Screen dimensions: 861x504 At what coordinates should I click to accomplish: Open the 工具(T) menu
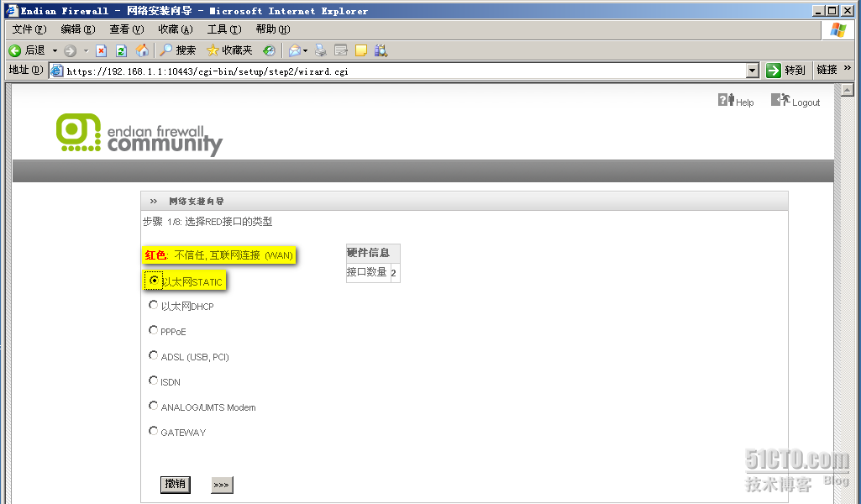tap(224, 29)
